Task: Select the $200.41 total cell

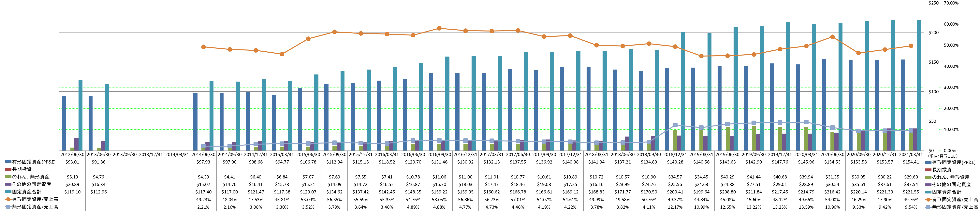Action: [x=675, y=192]
